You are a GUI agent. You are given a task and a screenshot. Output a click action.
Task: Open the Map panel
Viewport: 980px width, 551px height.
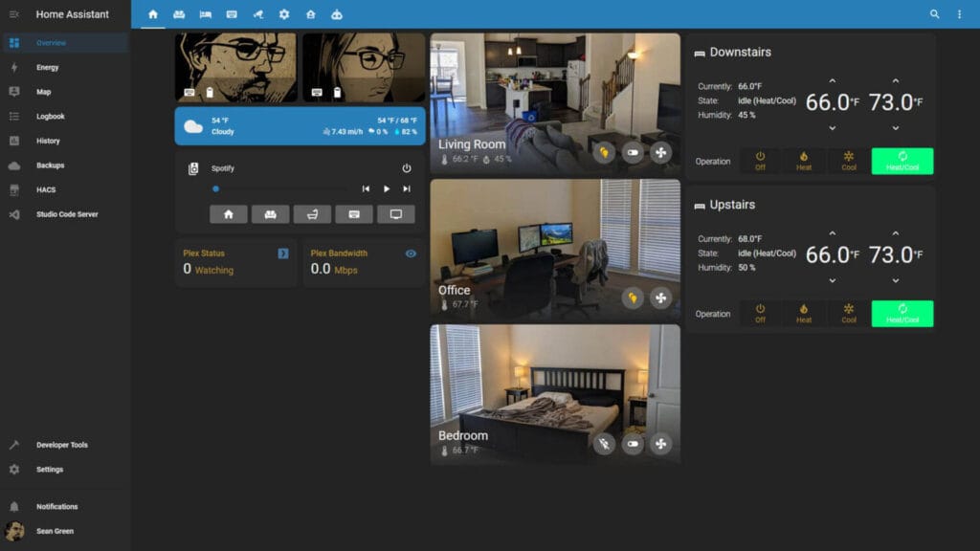(x=65, y=91)
